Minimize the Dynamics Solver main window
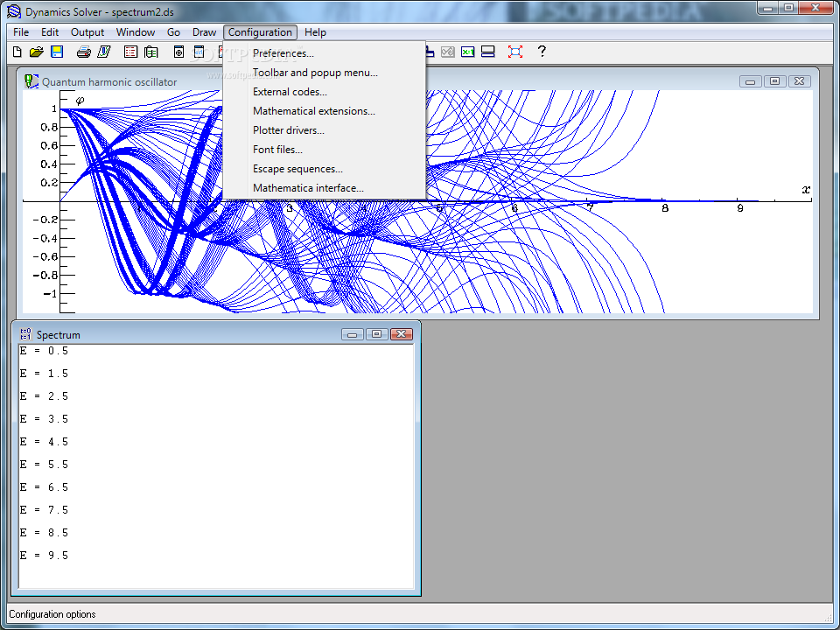The height and width of the screenshot is (630, 840). point(768,8)
